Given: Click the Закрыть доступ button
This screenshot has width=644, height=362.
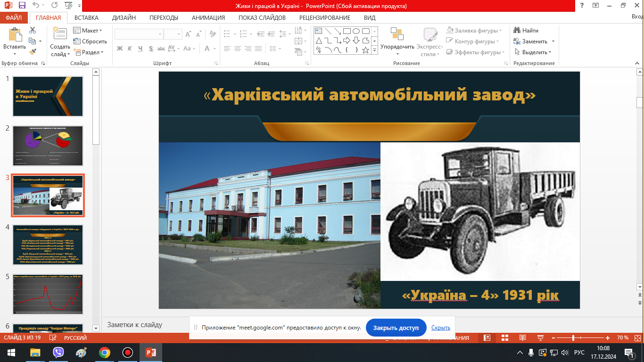Looking at the screenshot, I should (x=396, y=328).
